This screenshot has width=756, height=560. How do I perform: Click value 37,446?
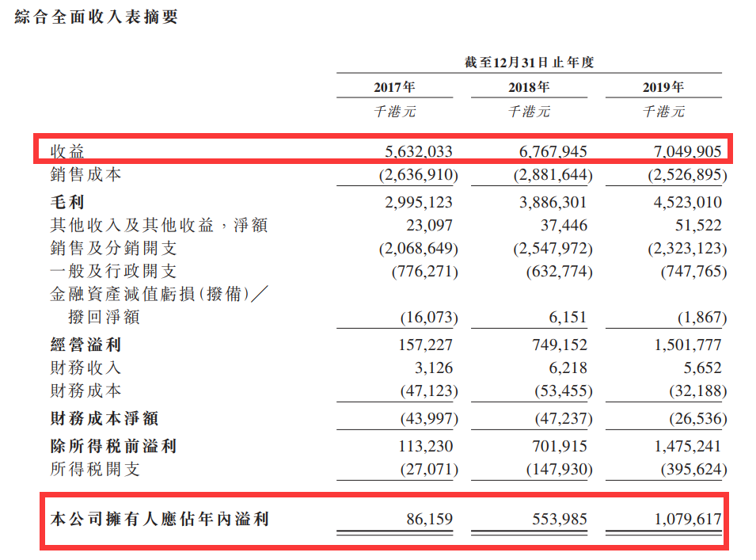(564, 225)
